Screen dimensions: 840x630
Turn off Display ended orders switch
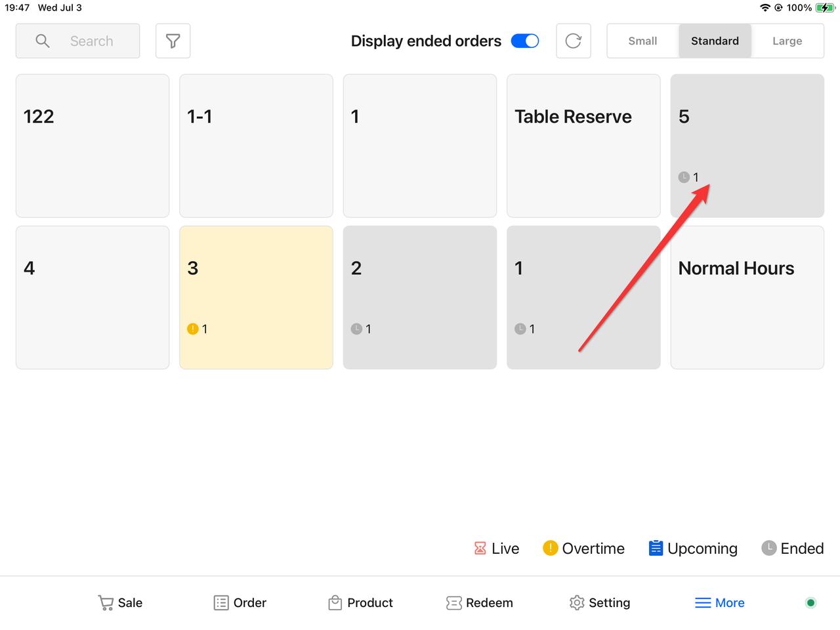pyautogui.click(x=525, y=41)
